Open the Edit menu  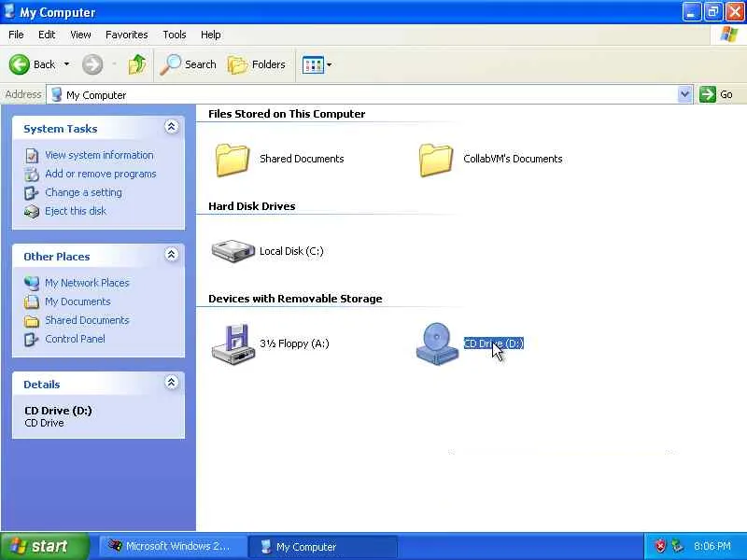47,35
